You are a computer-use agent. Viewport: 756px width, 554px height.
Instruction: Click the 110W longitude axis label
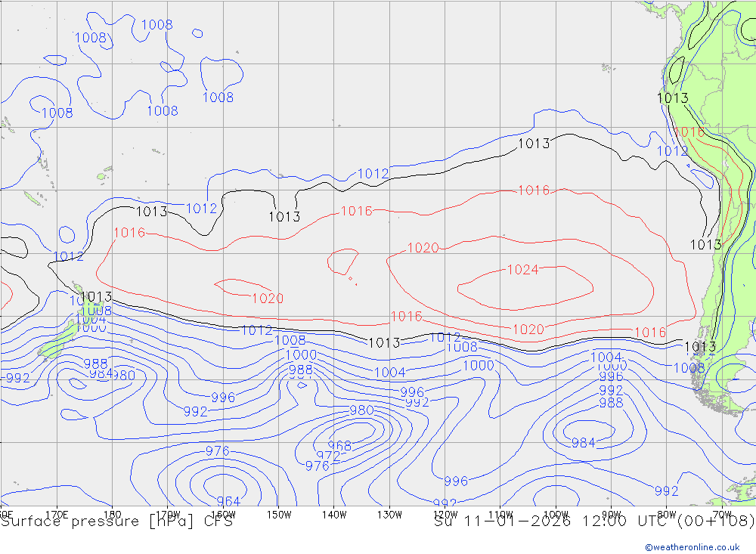[x=500, y=515]
